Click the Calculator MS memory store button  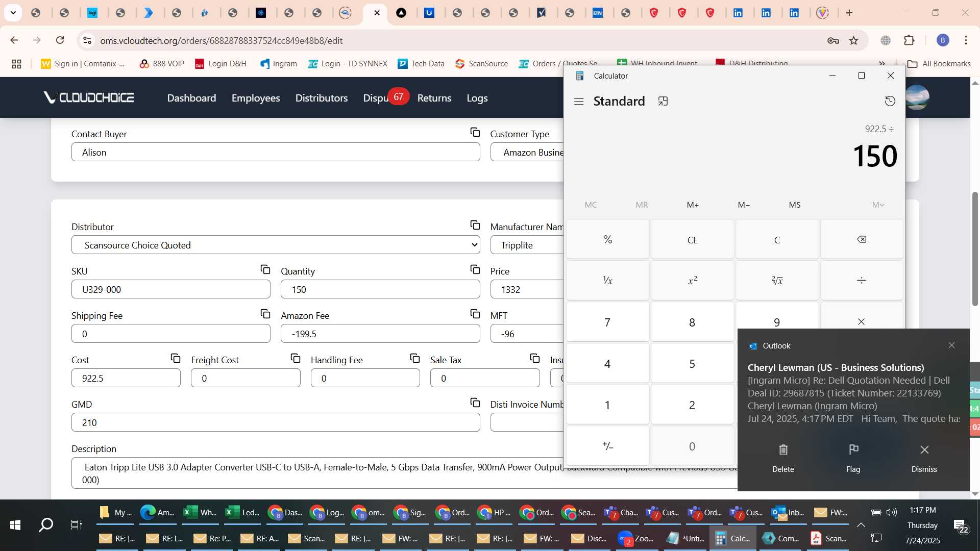pos(795,205)
